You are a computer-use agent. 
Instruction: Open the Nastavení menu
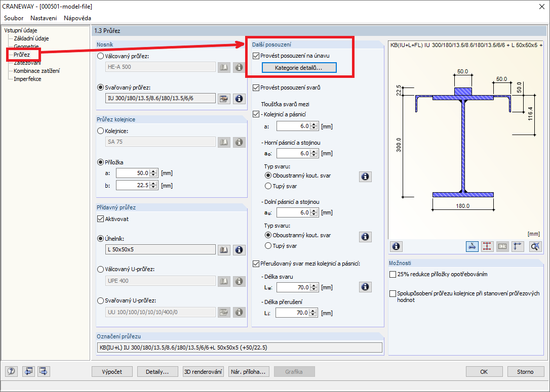coord(43,18)
